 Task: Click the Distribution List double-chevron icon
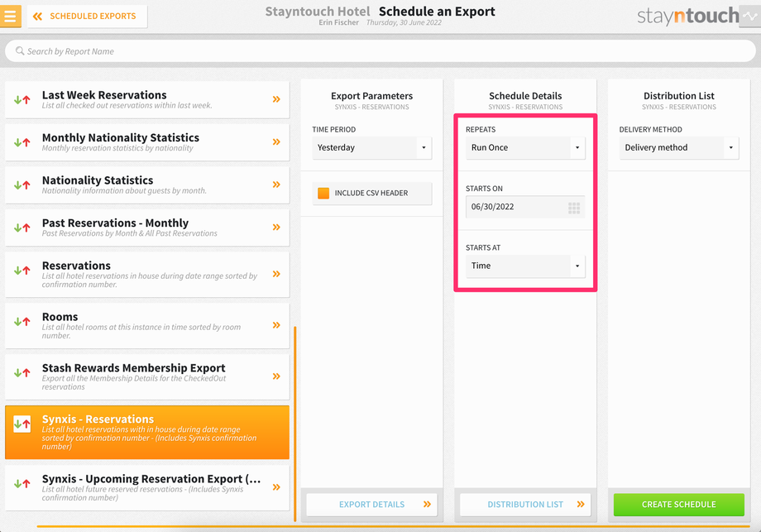581,505
